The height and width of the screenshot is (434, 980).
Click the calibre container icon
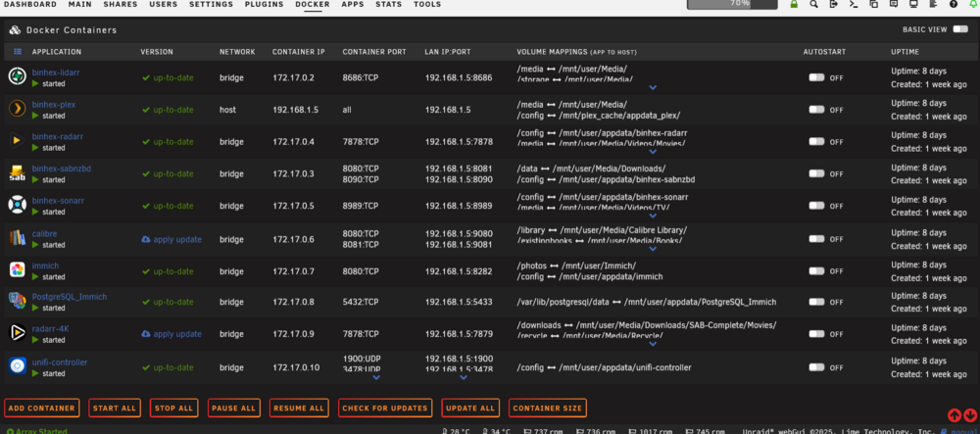(17, 238)
